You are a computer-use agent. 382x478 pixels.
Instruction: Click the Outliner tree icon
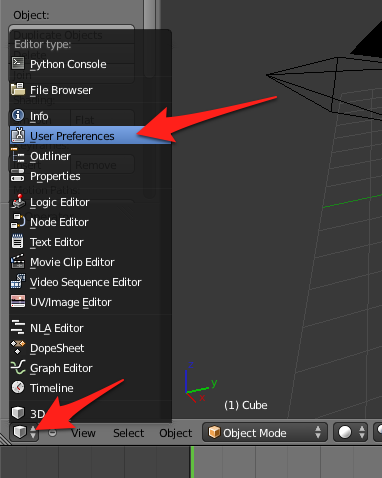[x=18, y=155]
